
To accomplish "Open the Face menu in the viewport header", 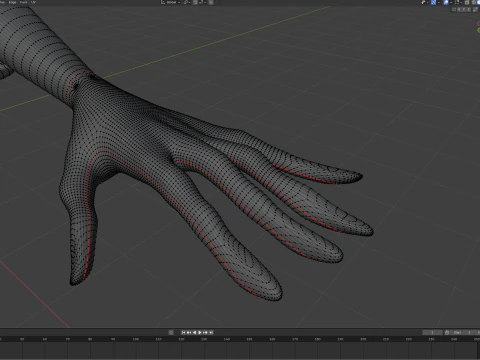I will [23, 2].
